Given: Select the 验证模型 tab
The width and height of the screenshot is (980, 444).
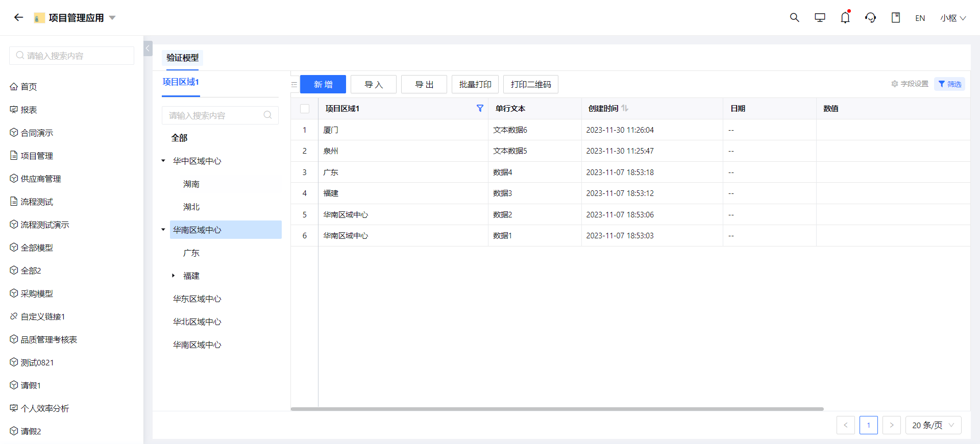Looking at the screenshot, I should point(182,58).
